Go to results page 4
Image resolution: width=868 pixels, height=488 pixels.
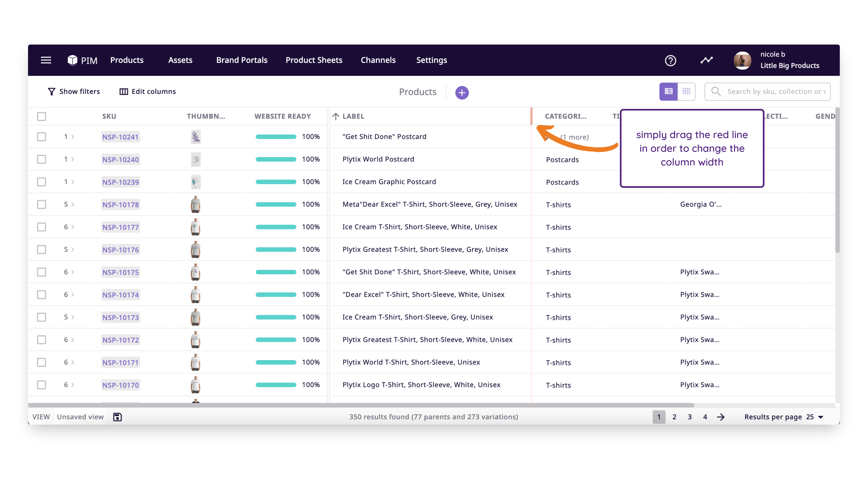click(705, 417)
